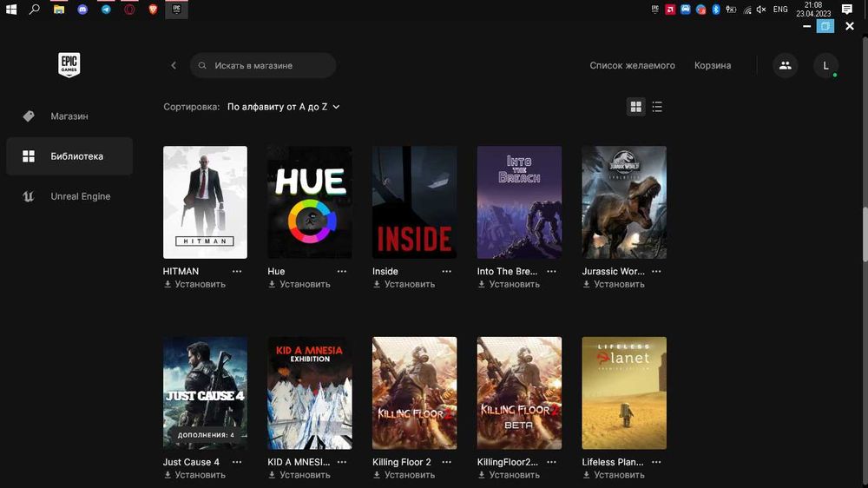This screenshot has width=868, height=488.
Task: Open Killing Floor 2 cover thumbnail
Action: click(x=414, y=392)
